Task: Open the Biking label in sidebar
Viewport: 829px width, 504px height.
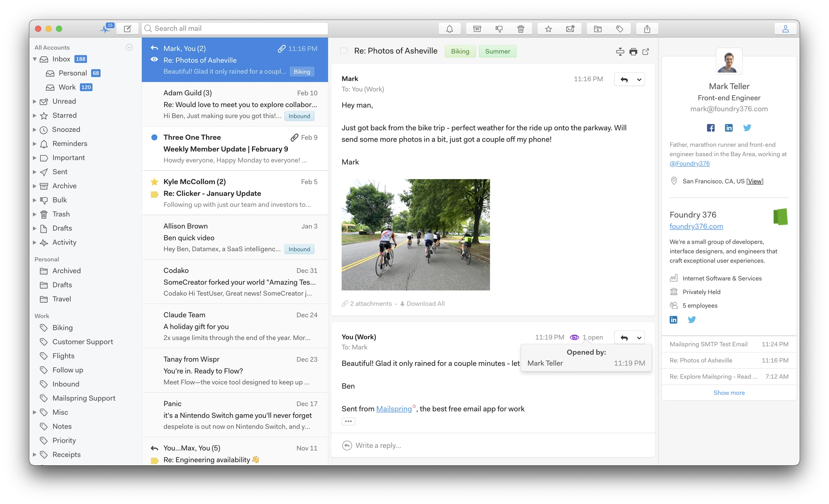Action: pos(63,327)
